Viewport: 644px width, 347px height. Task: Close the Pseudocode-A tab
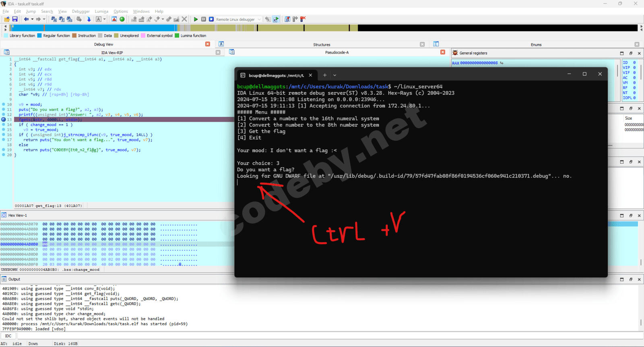coord(443,52)
